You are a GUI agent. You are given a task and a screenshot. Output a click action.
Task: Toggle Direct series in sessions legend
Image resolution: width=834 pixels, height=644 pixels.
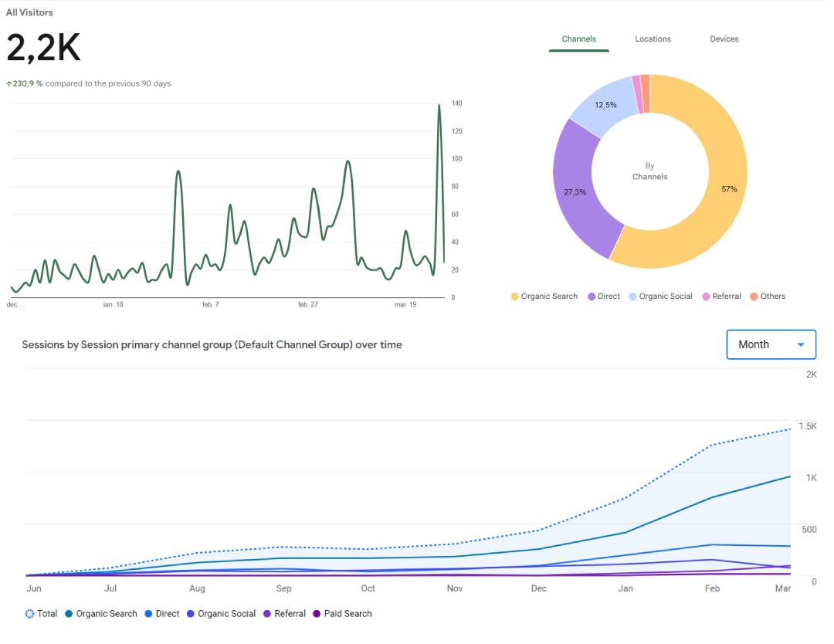point(148,614)
